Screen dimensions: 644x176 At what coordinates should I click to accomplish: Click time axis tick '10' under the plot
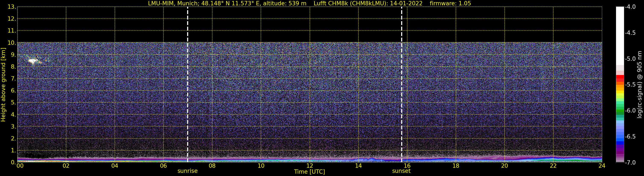261,166
